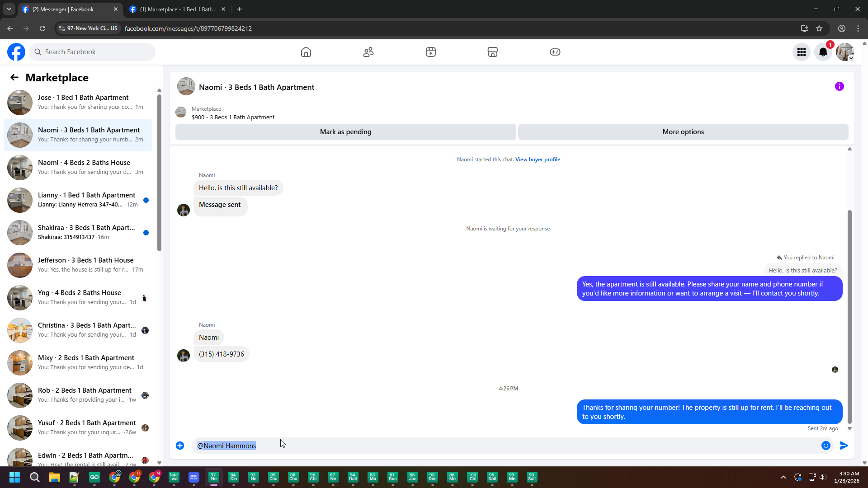868x488 pixels.
Task: Open Rob 2 Beds 1 Bath Apartment chat
Action: tap(78, 395)
